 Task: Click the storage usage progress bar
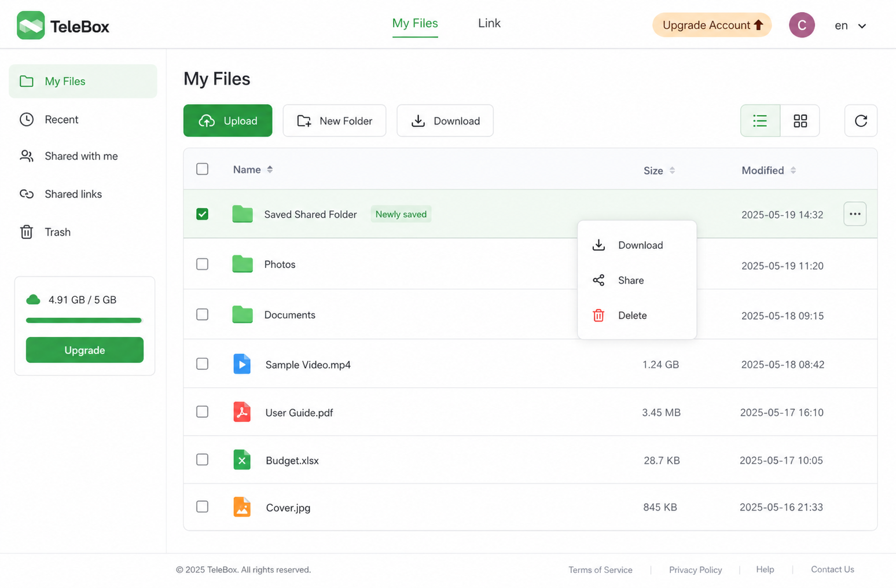click(x=84, y=320)
